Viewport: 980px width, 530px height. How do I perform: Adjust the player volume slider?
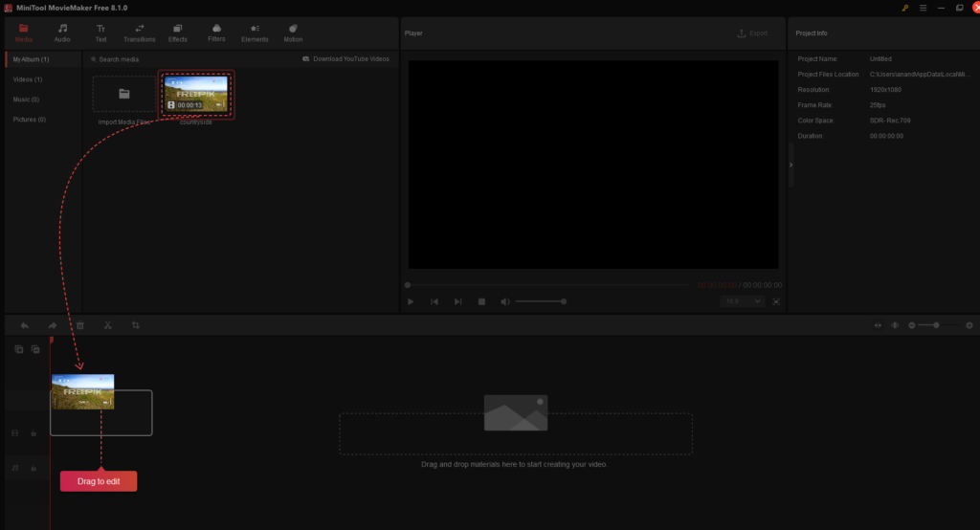coord(542,301)
